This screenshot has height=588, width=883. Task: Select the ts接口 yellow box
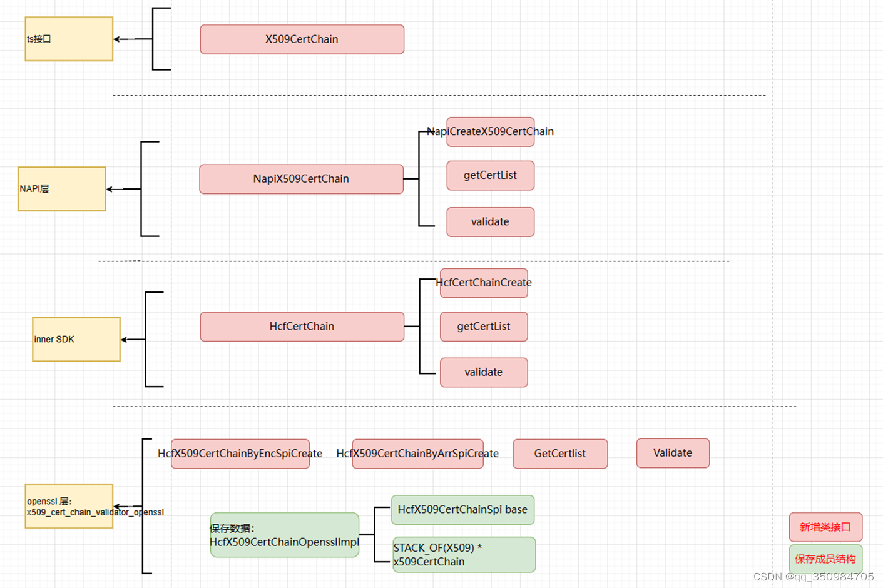coord(69,39)
